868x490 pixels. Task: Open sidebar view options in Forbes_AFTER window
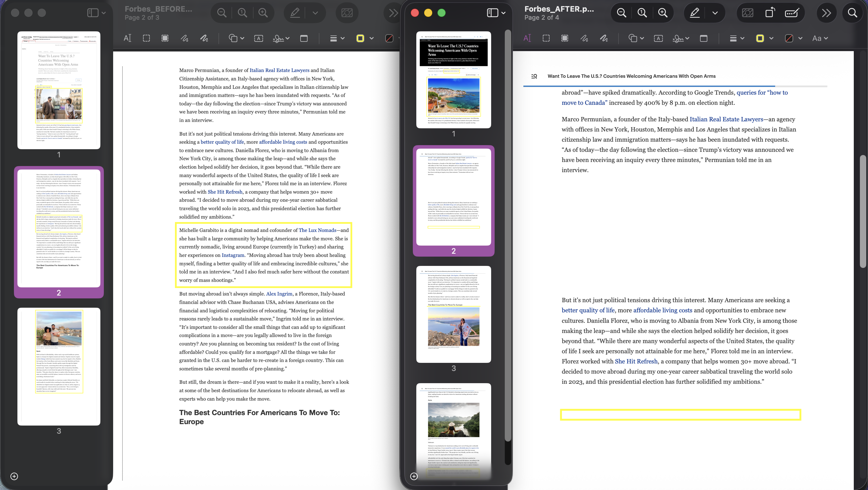496,13
